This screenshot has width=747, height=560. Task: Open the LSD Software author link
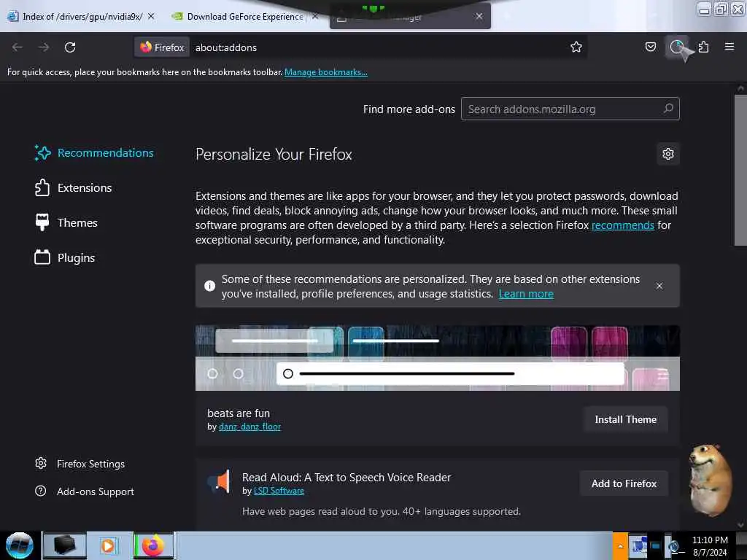tap(279, 491)
